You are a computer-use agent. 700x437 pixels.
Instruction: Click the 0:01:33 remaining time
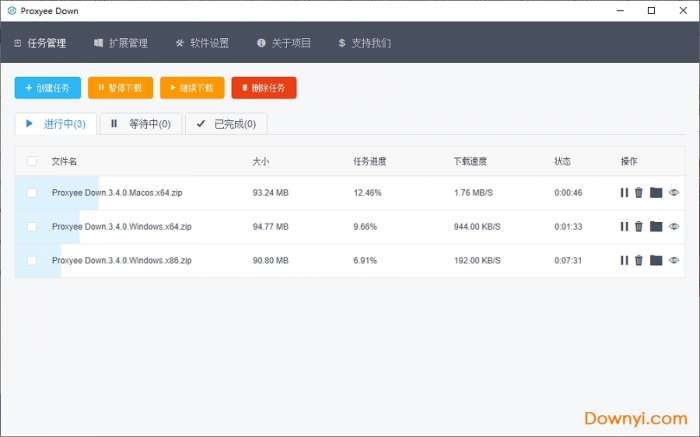click(x=568, y=227)
